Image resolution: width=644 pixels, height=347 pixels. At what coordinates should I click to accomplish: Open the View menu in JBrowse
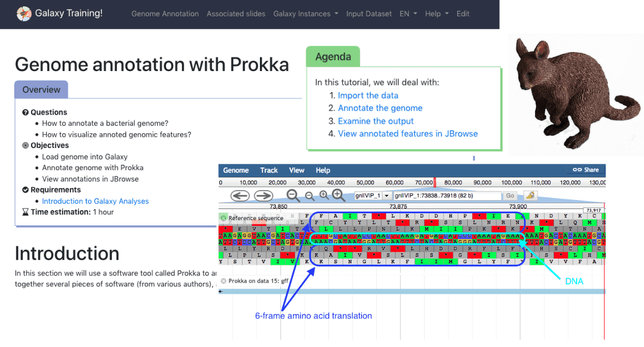297,170
